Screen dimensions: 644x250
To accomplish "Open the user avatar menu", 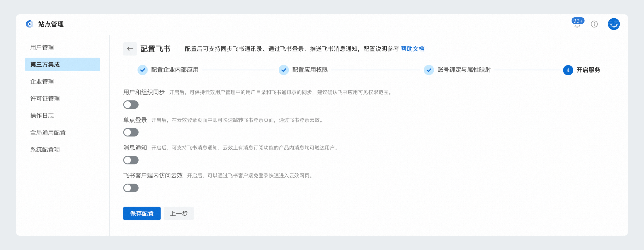I will 614,24.
